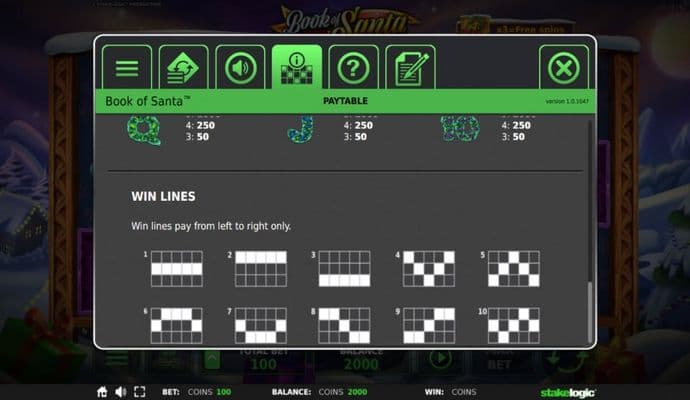Open the bet settings coins tab

[x=183, y=68]
